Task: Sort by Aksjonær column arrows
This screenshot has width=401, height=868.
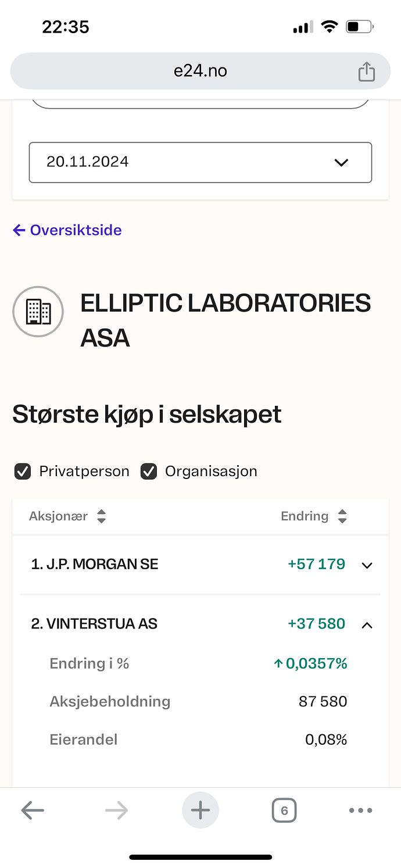Action: [101, 516]
